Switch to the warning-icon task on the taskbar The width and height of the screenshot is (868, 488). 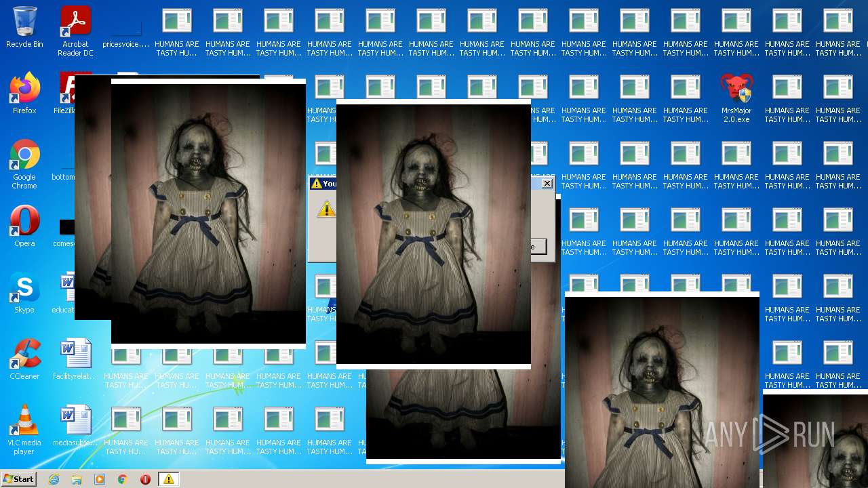pyautogui.click(x=168, y=479)
